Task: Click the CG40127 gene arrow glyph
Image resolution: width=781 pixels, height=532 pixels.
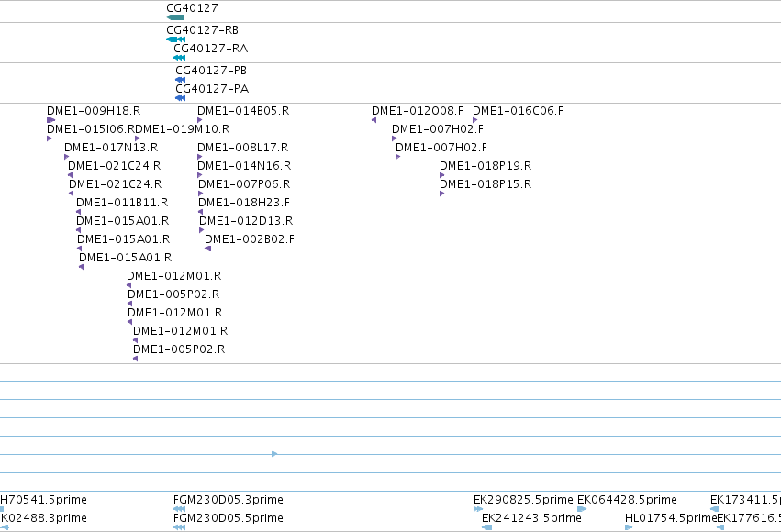Action: coord(174,17)
